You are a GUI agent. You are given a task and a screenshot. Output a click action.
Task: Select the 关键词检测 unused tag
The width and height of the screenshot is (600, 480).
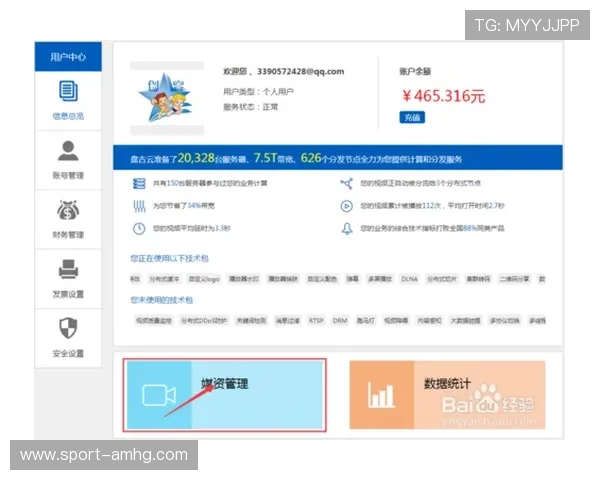pyautogui.click(x=251, y=320)
